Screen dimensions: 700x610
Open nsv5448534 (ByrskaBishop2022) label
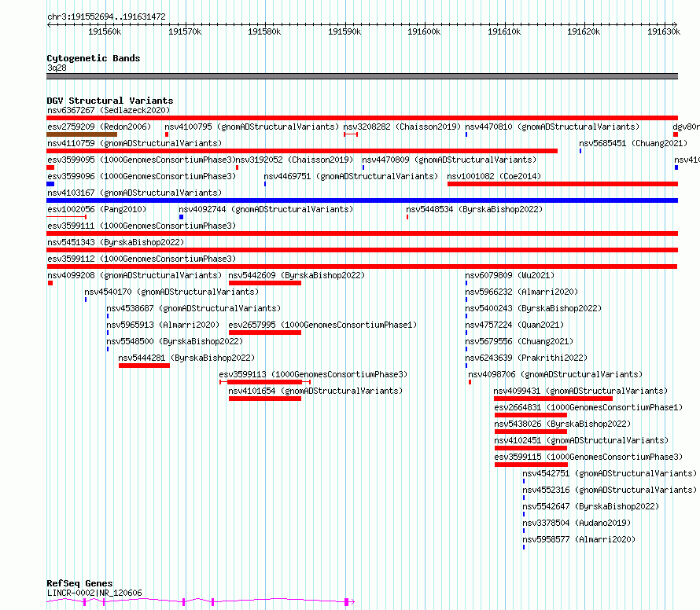[474, 209]
